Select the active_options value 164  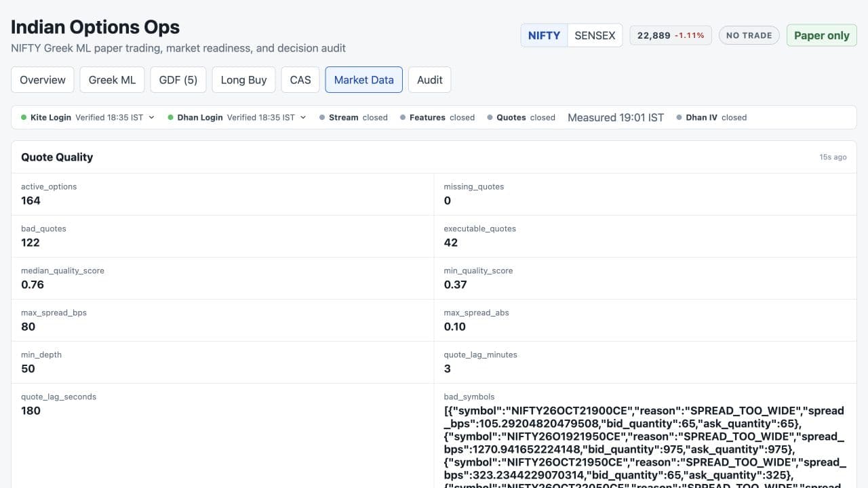point(31,201)
